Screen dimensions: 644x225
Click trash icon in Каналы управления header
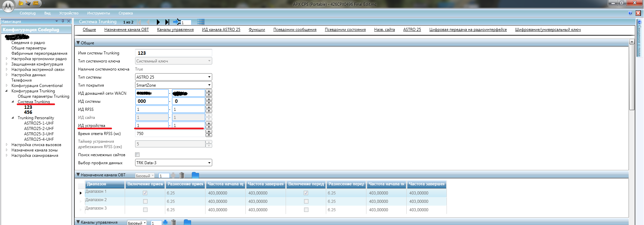174,222
